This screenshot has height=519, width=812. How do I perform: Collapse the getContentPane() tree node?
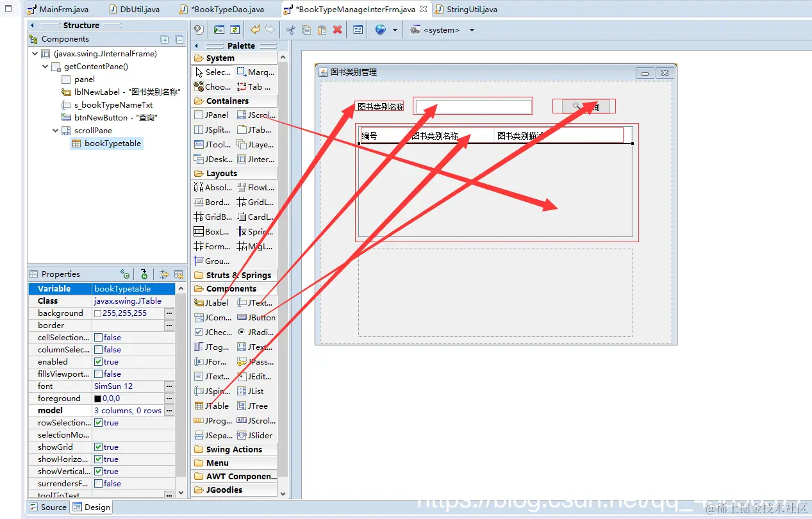pyautogui.click(x=46, y=67)
